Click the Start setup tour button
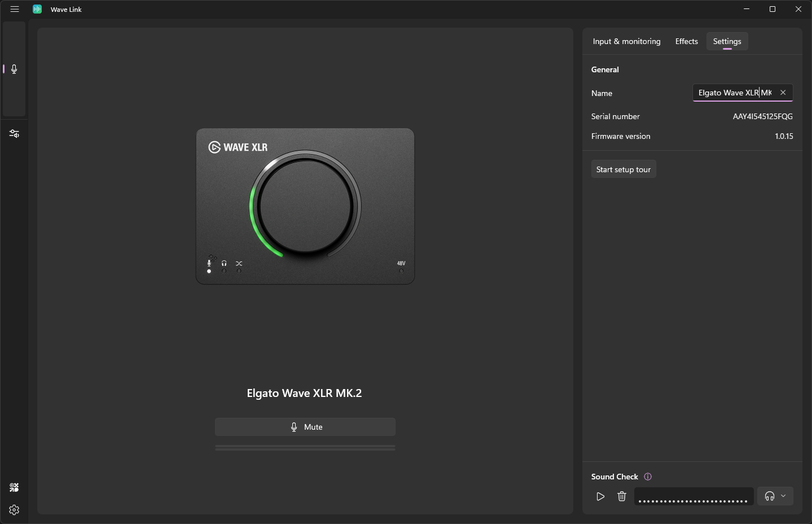 click(x=623, y=169)
